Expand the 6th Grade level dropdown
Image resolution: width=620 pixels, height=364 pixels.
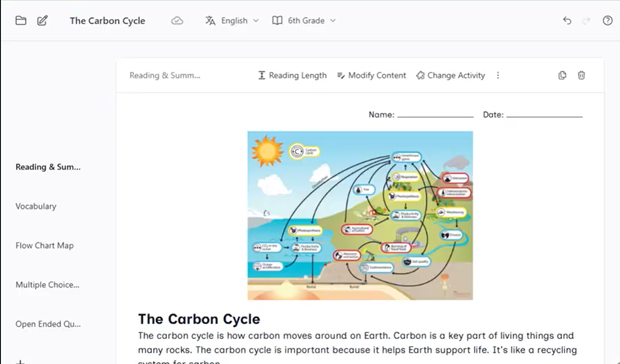304,21
